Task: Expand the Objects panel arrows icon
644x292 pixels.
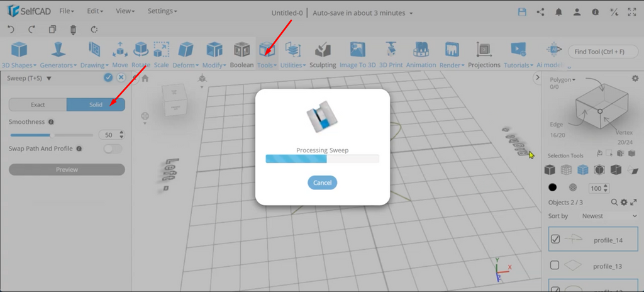Action: [633, 202]
